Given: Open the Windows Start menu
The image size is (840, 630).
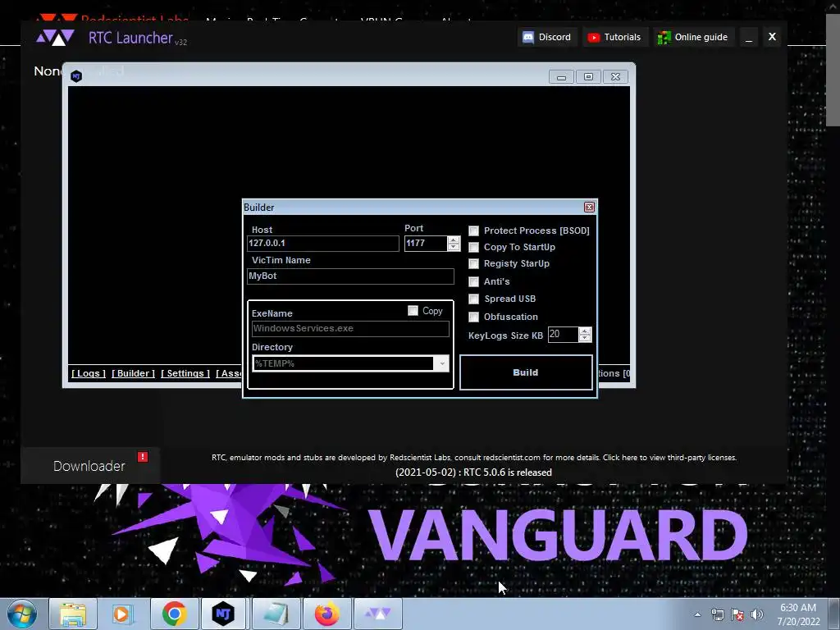Looking at the screenshot, I should pyautogui.click(x=22, y=614).
